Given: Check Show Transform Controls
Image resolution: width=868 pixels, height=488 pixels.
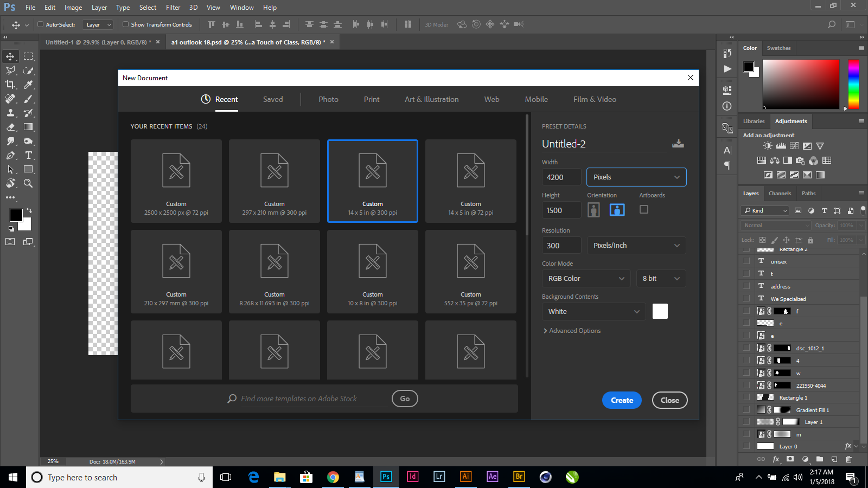Looking at the screenshot, I should pos(125,24).
